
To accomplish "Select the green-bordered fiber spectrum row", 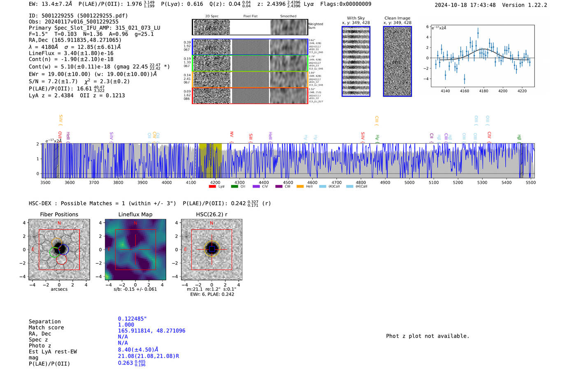I will click(x=250, y=63).
